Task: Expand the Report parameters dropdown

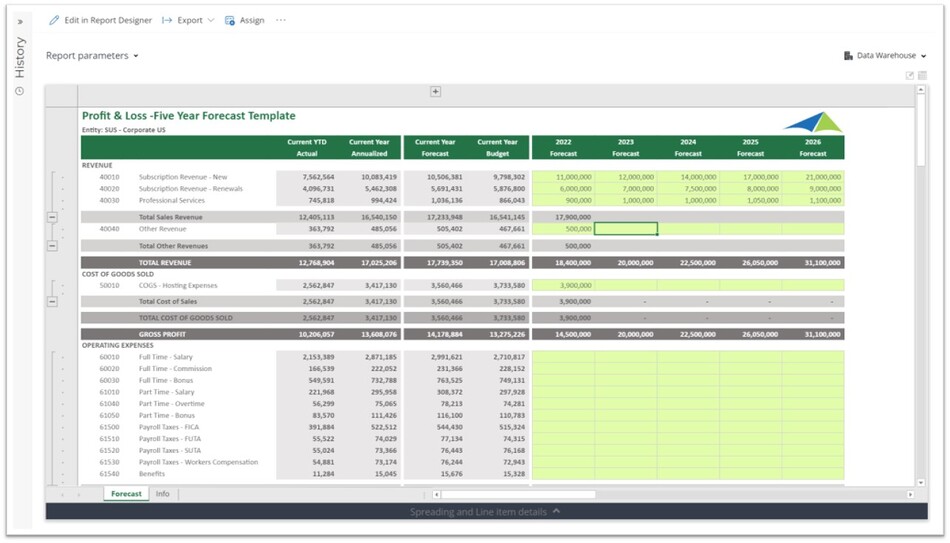Action: 92,56
